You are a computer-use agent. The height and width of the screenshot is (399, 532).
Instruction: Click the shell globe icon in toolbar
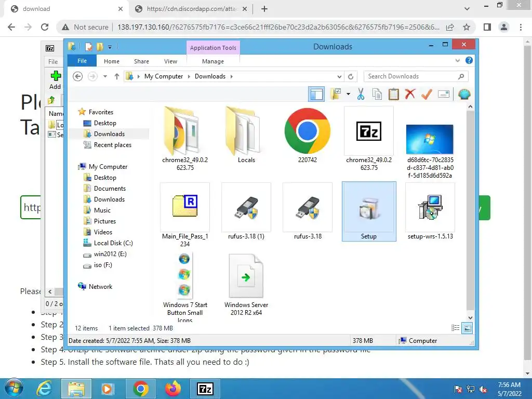point(464,94)
